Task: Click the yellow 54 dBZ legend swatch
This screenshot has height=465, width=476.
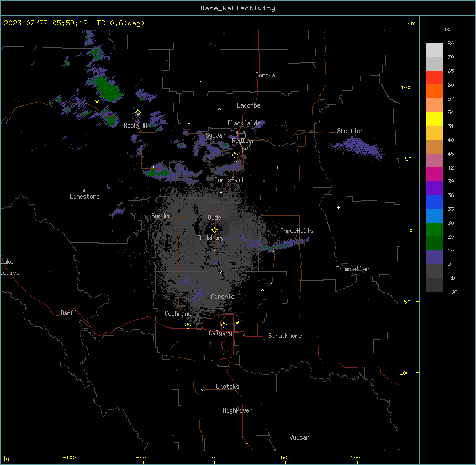Action: [434, 119]
